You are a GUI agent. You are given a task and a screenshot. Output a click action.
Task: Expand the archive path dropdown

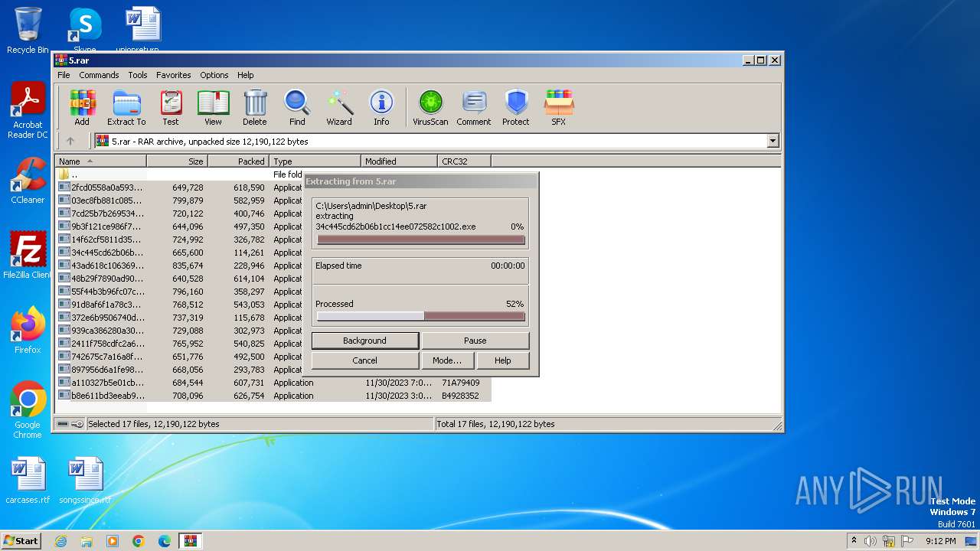coord(773,141)
